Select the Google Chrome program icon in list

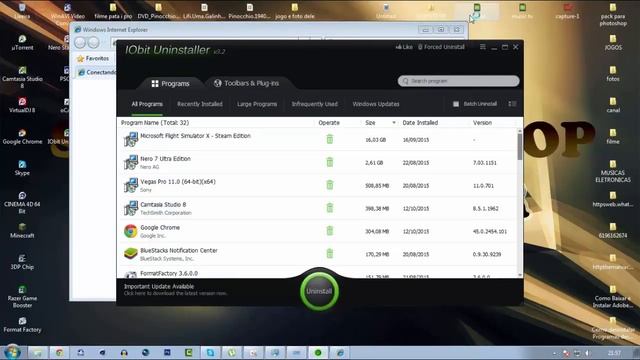pos(131,231)
